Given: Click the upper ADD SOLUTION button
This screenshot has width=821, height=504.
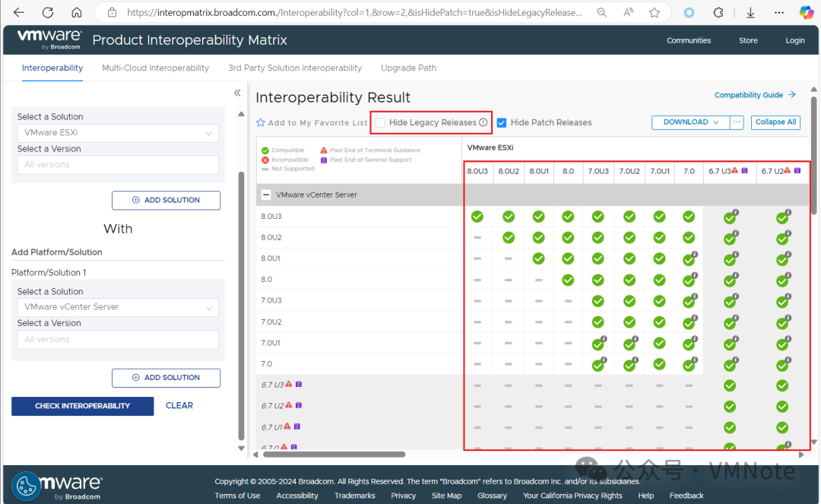Looking at the screenshot, I should click(166, 201).
